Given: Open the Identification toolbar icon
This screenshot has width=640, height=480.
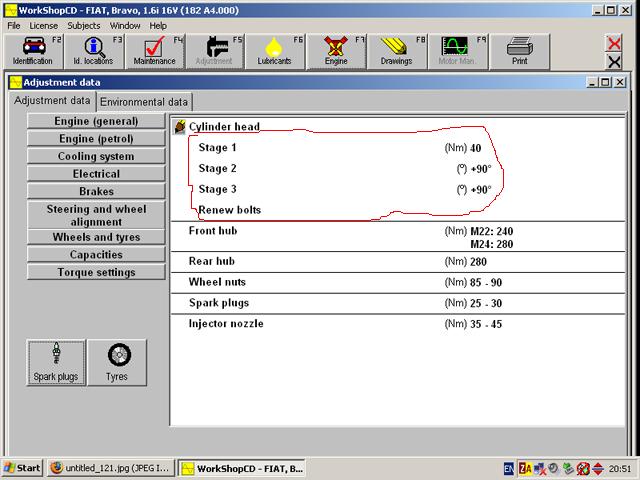Looking at the screenshot, I should click(33, 50).
